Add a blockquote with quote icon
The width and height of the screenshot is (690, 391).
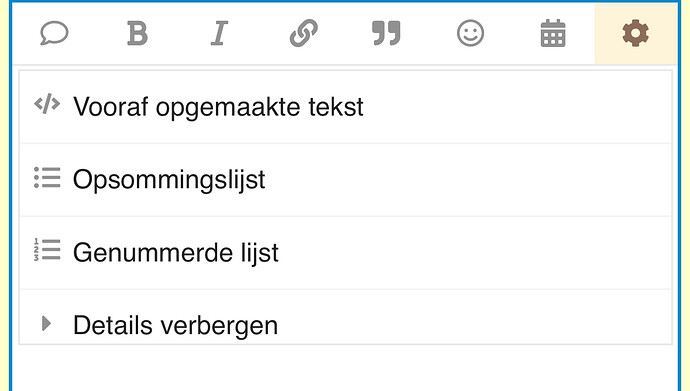(x=386, y=33)
